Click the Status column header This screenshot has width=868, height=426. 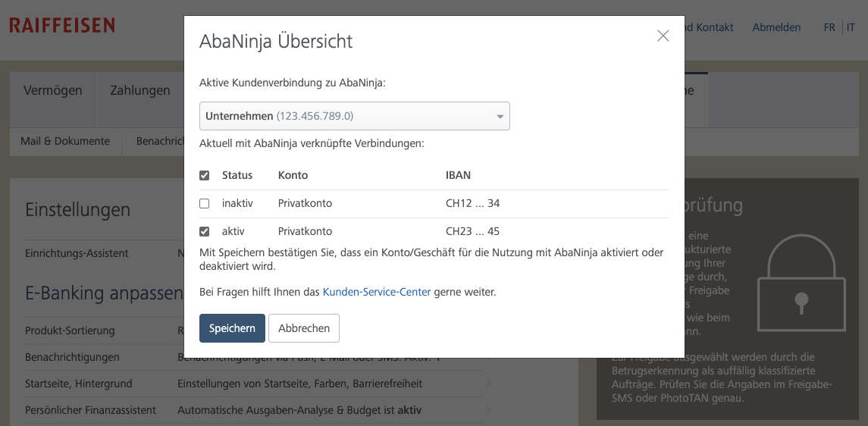(x=237, y=175)
